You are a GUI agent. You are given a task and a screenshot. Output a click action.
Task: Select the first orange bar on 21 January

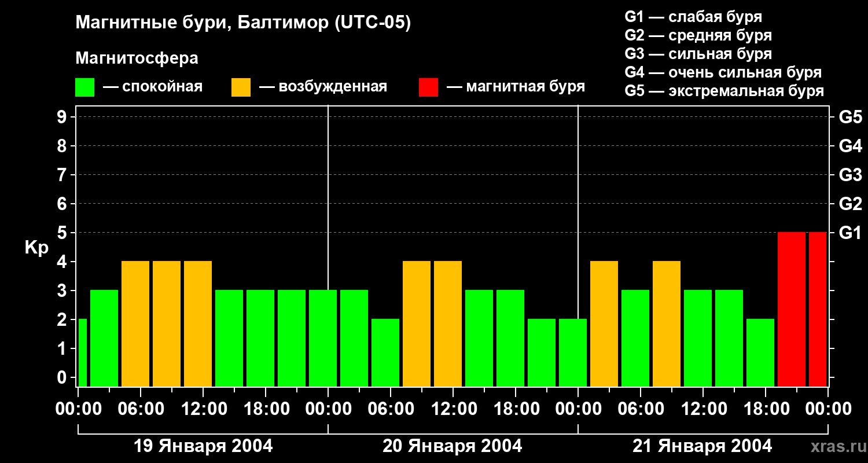tap(604, 324)
